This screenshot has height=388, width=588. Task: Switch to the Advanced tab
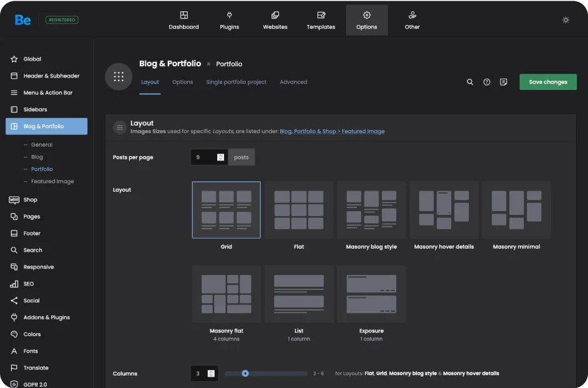click(293, 82)
